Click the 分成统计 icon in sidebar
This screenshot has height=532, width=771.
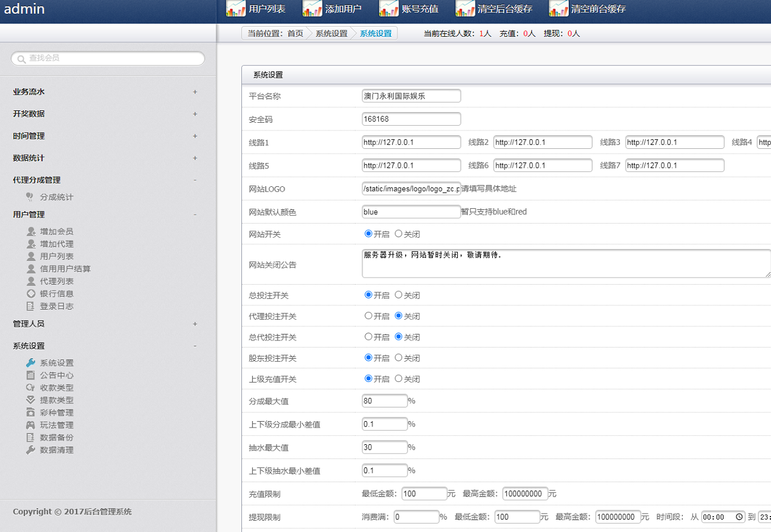click(31, 197)
